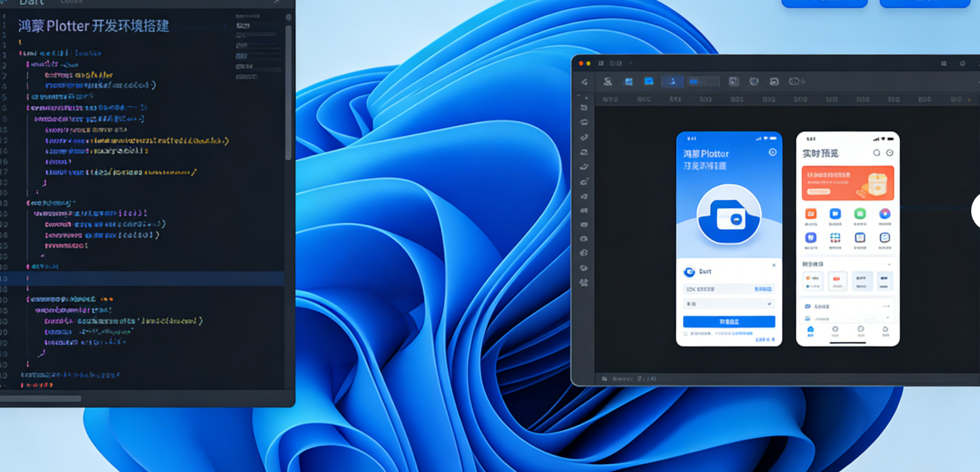Click the blue link inside the first field
This screenshot has width=980, height=472.
(763, 289)
